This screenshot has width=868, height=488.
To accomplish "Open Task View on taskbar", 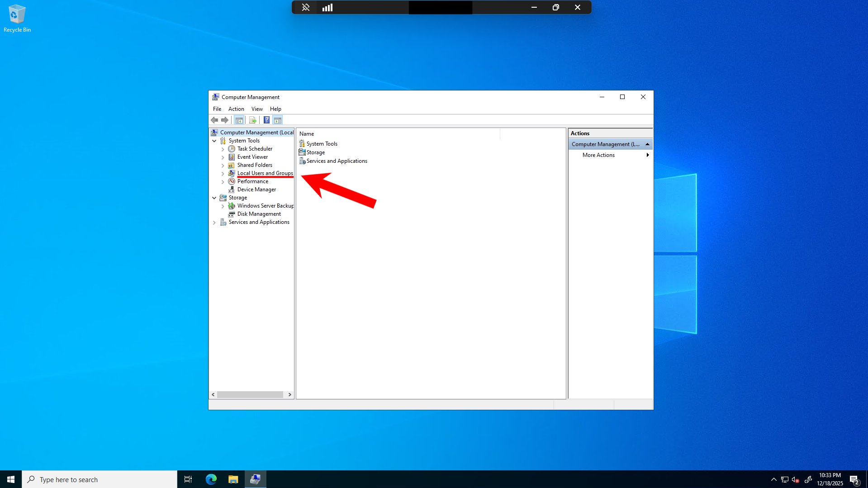I will click(188, 479).
